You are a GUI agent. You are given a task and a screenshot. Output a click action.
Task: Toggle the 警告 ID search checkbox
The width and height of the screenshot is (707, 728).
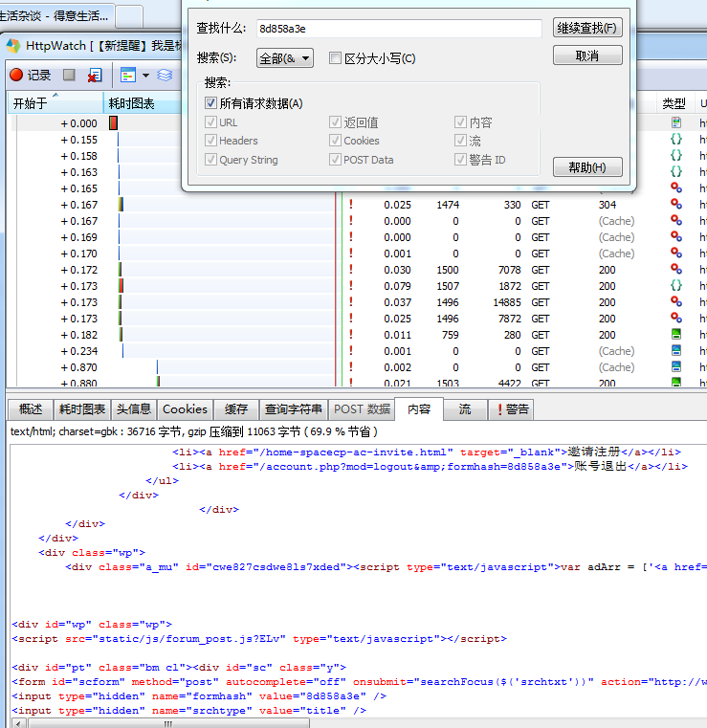tap(460, 160)
